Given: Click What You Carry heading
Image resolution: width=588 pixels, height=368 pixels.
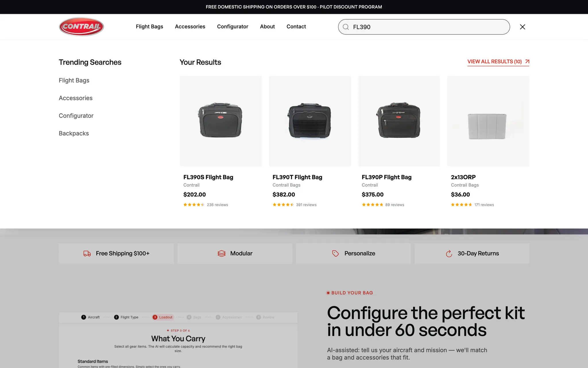Looking at the screenshot, I should [178, 339].
